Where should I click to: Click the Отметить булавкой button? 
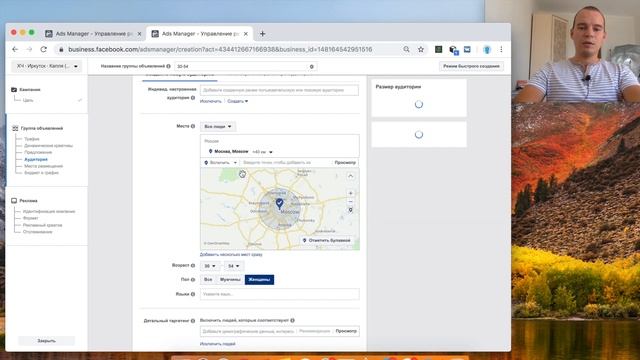click(x=327, y=240)
